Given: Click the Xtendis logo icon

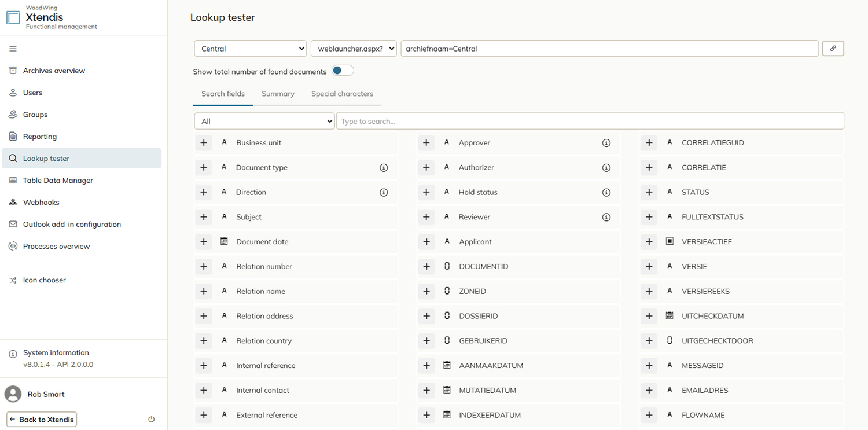Looking at the screenshot, I should click(x=13, y=17).
